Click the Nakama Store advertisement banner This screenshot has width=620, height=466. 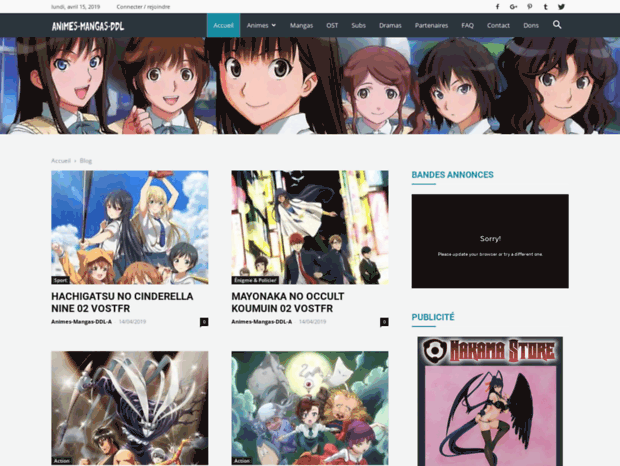pos(490,401)
